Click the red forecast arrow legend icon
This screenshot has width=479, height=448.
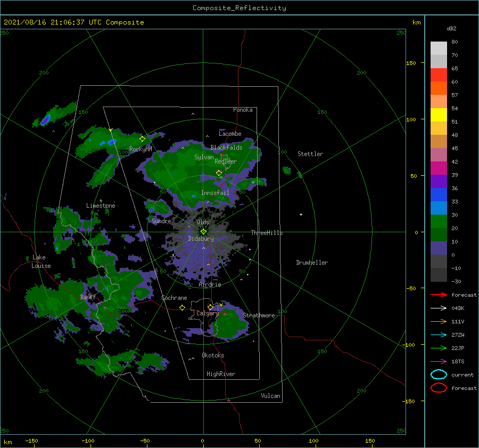pyautogui.click(x=439, y=295)
